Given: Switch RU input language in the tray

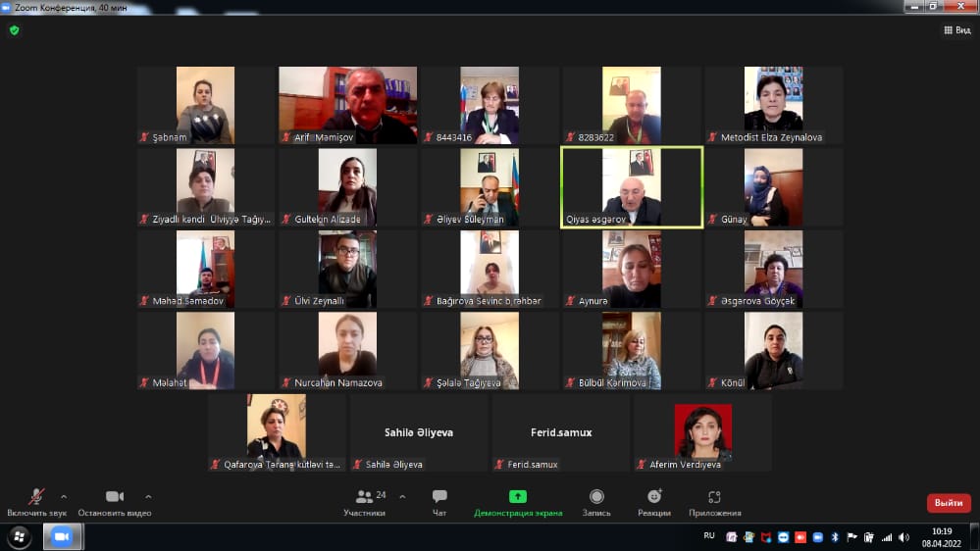Looking at the screenshot, I should point(709,536).
